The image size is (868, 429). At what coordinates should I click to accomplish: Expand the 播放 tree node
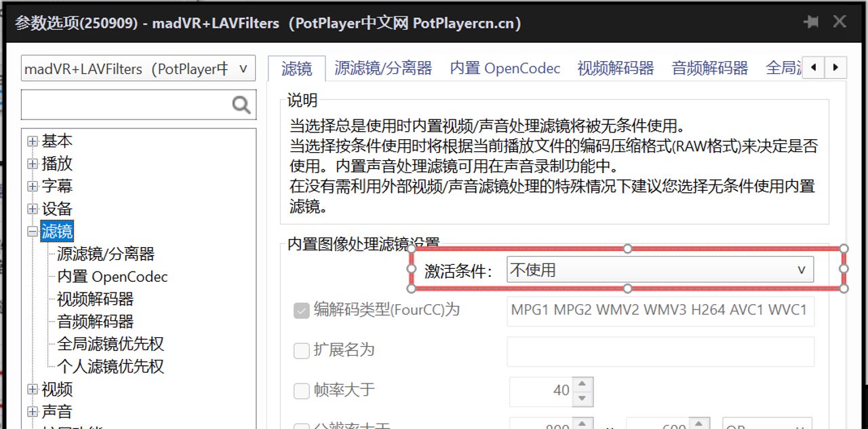click(32, 164)
